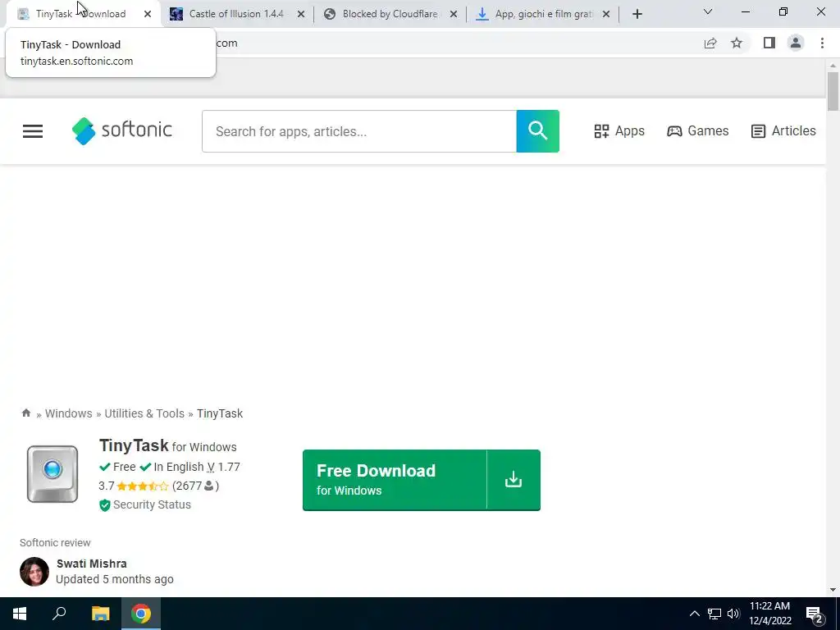
Task: Click the network tray icon
Action: [x=714, y=614]
